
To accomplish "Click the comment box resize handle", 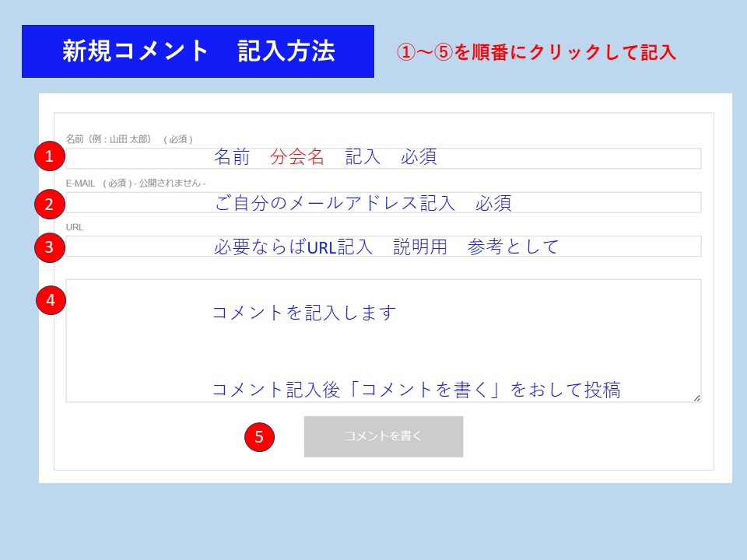I will click(696, 397).
